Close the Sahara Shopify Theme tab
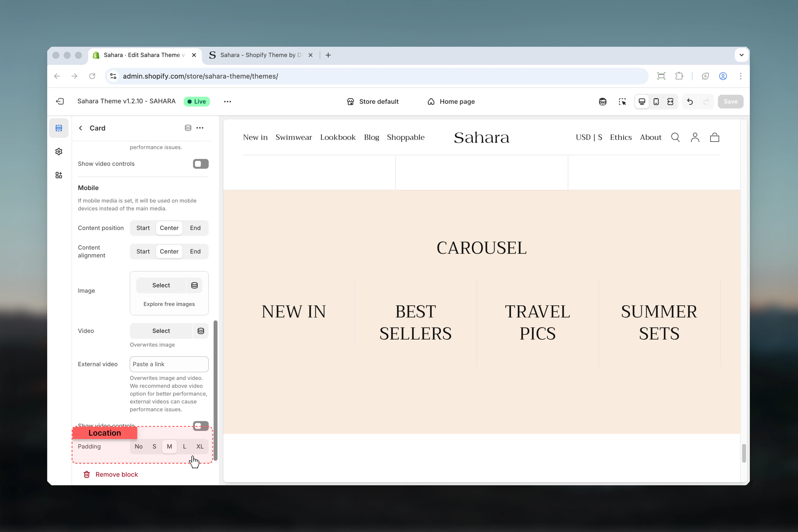 click(310, 55)
